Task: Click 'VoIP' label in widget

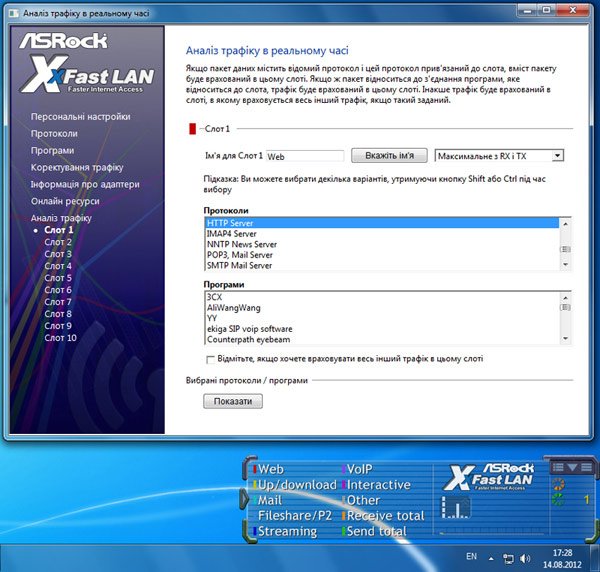Action: pos(360,469)
